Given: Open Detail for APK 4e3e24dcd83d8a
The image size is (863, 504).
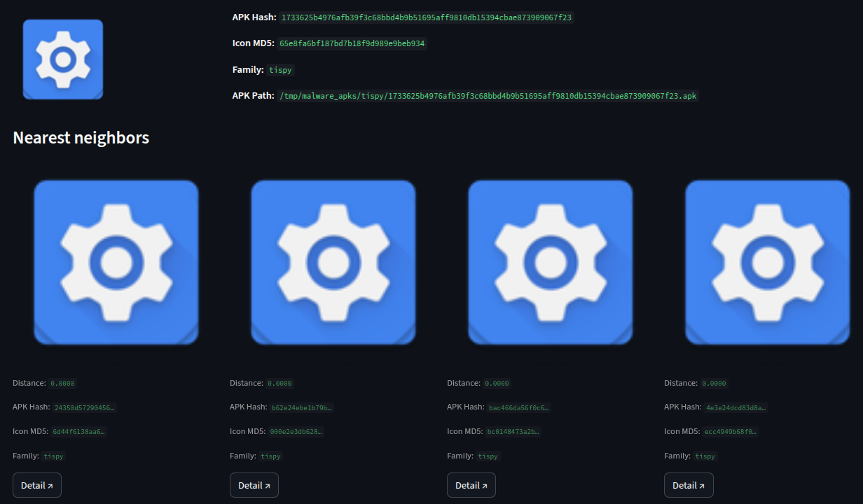Looking at the screenshot, I should tap(689, 485).
